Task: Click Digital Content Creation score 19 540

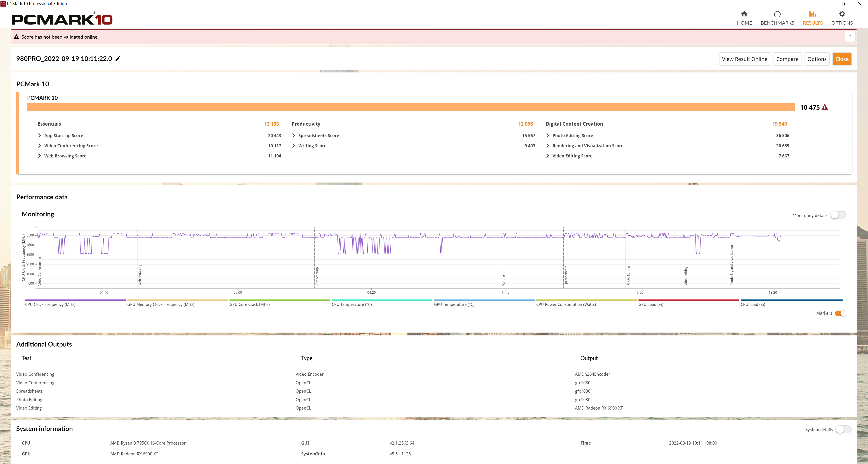Action: point(779,124)
